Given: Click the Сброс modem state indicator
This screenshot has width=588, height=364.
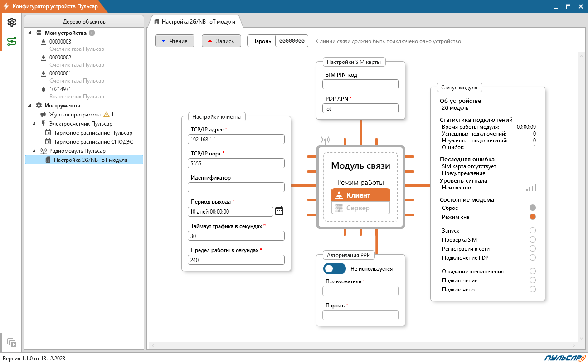Looking at the screenshot, I should coord(533,208).
